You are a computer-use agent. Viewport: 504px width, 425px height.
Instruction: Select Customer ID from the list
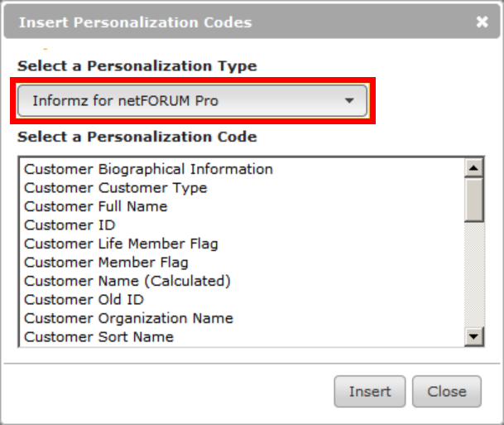pos(70,225)
